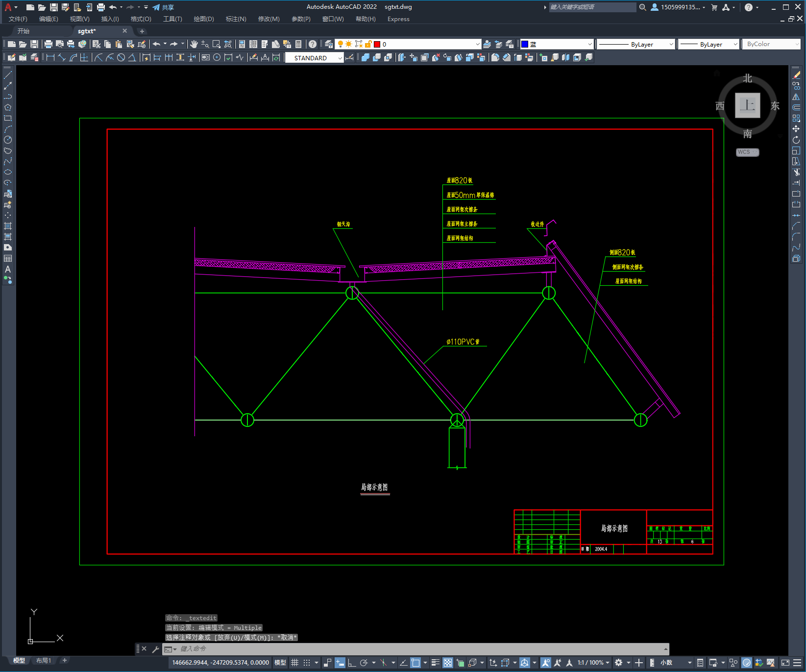Toggle annotation visibility
Image resolution: width=806 pixels, height=672 pixels.
pos(545,663)
